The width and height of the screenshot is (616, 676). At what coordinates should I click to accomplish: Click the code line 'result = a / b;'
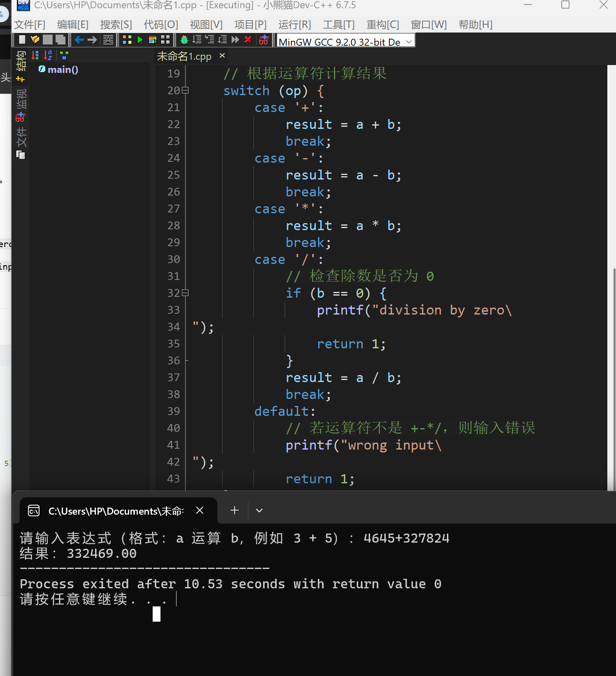pyautogui.click(x=344, y=378)
